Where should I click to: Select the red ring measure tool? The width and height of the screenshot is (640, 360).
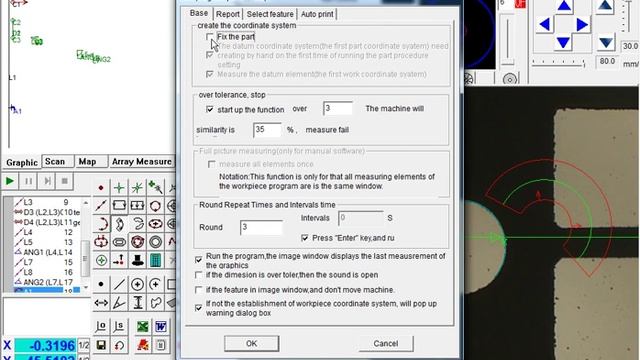coord(137,242)
